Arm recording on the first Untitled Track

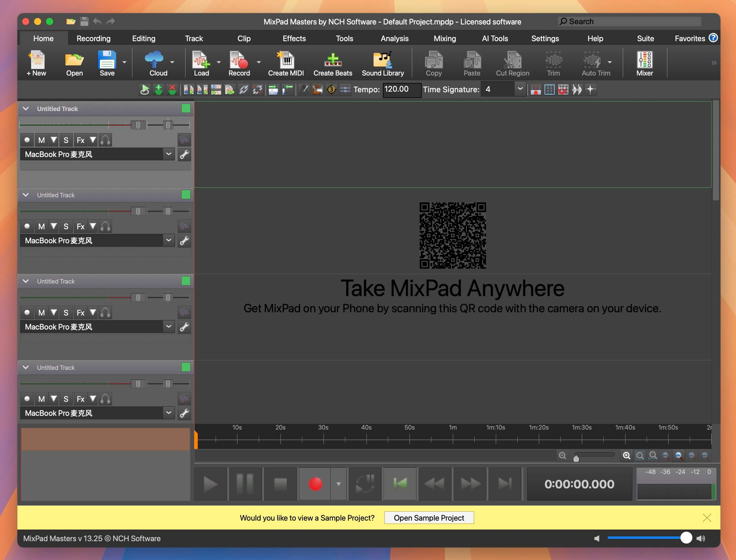coord(27,140)
